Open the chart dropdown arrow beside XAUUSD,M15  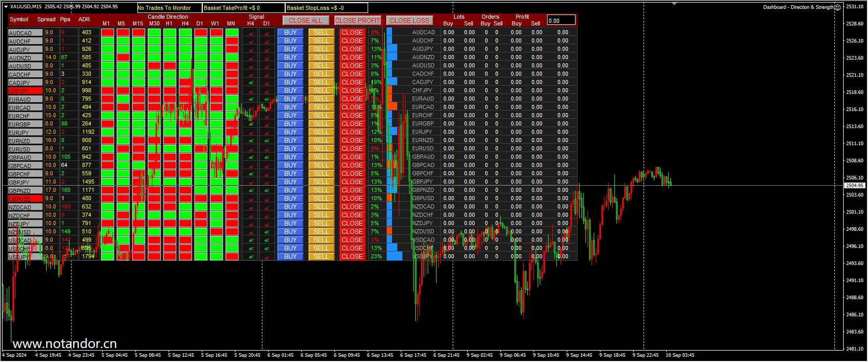point(6,6)
